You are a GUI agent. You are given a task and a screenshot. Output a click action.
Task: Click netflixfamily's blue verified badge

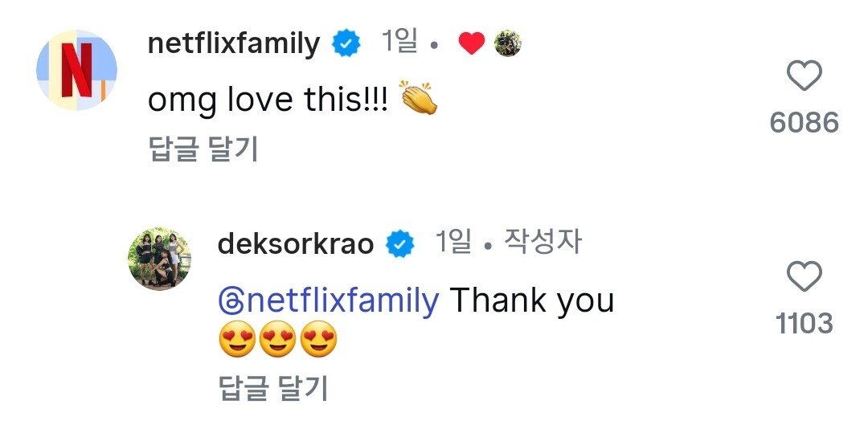pyautogui.click(x=346, y=44)
